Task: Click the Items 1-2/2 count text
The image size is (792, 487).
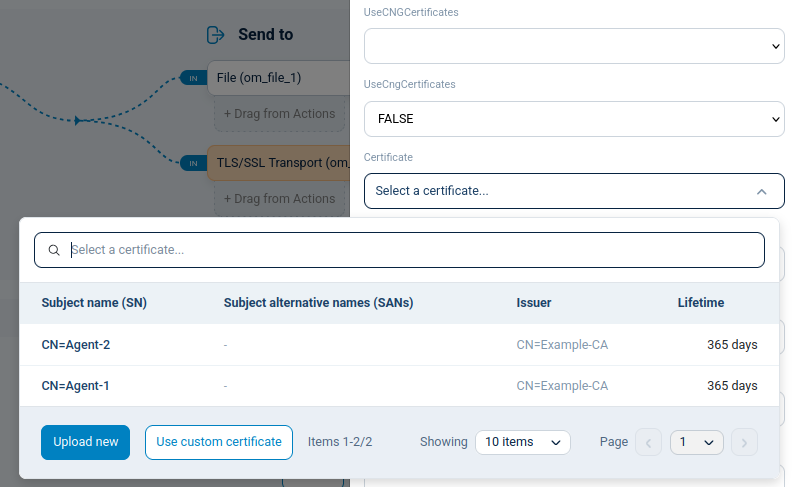Action: pyautogui.click(x=340, y=442)
